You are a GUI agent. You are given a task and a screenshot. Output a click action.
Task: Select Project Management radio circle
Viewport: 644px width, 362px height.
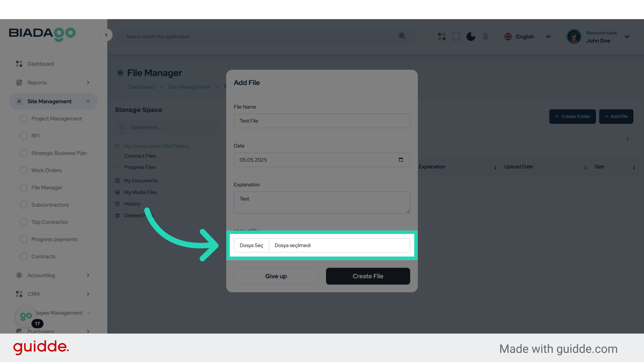(x=23, y=119)
